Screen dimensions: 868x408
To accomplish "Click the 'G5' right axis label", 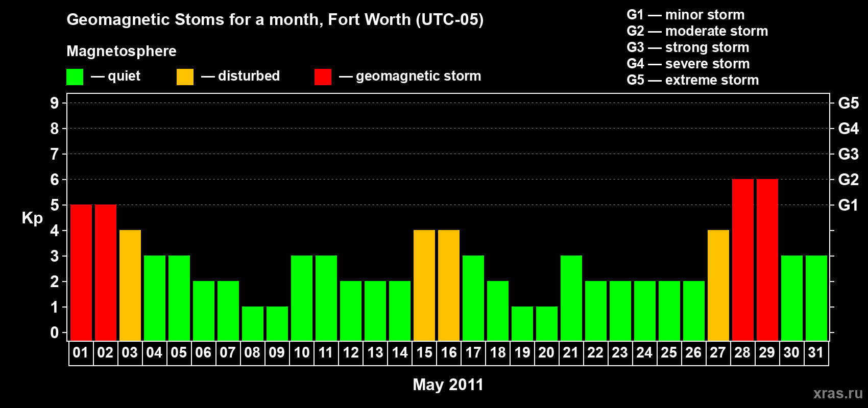I will click(x=849, y=103).
